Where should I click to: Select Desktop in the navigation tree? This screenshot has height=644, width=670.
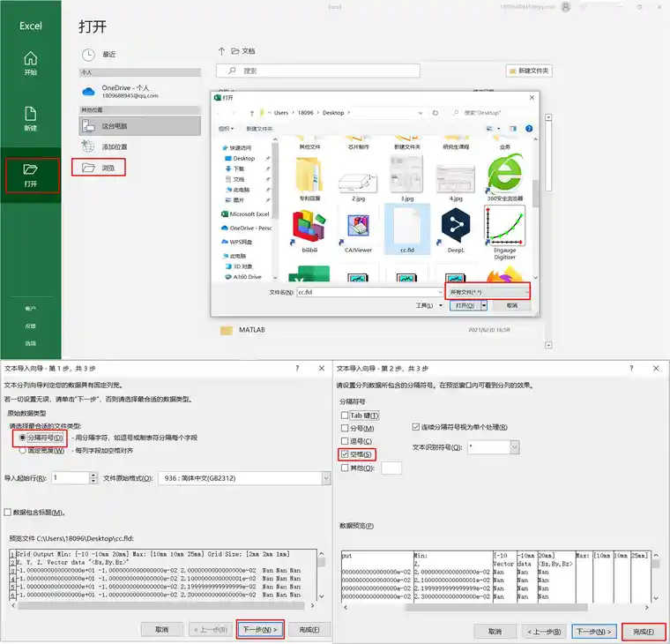(240, 158)
